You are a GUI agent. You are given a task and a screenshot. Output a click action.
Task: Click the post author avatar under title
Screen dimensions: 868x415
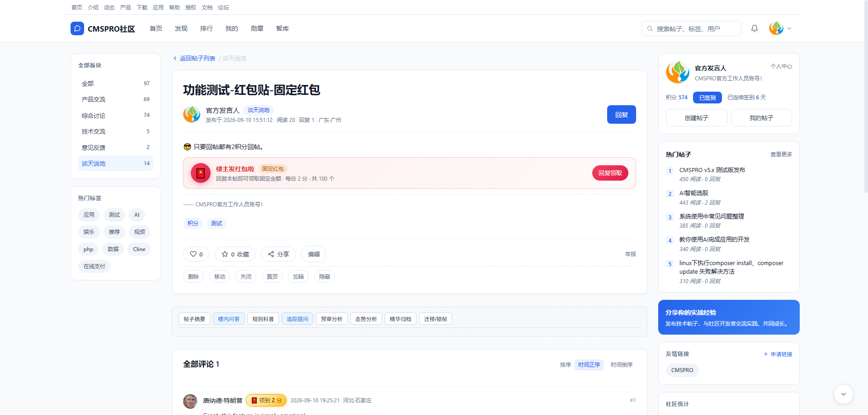click(192, 114)
